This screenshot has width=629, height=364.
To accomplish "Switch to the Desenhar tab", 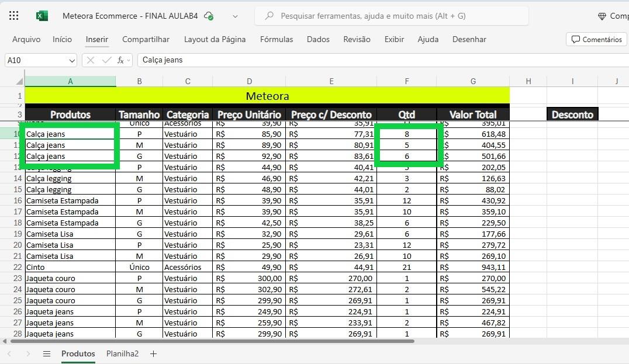I will tap(469, 39).
